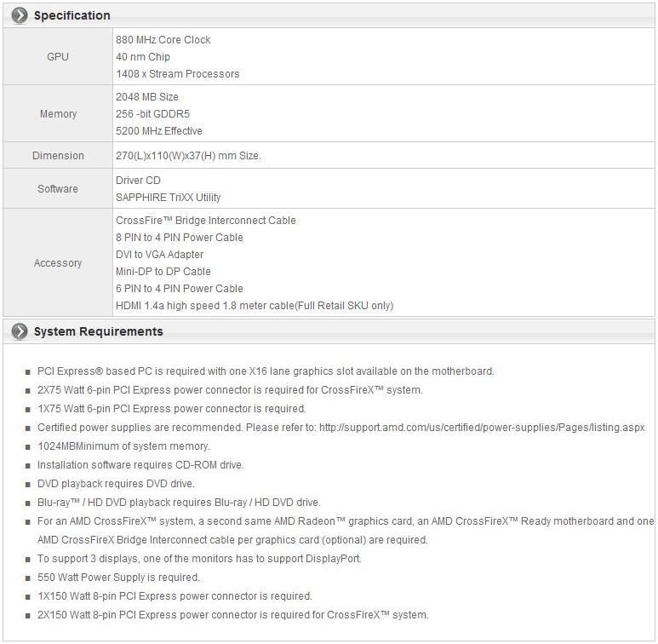
Task: Click 'Installation software requires CD-ROM drive' line
Action: 140,465
